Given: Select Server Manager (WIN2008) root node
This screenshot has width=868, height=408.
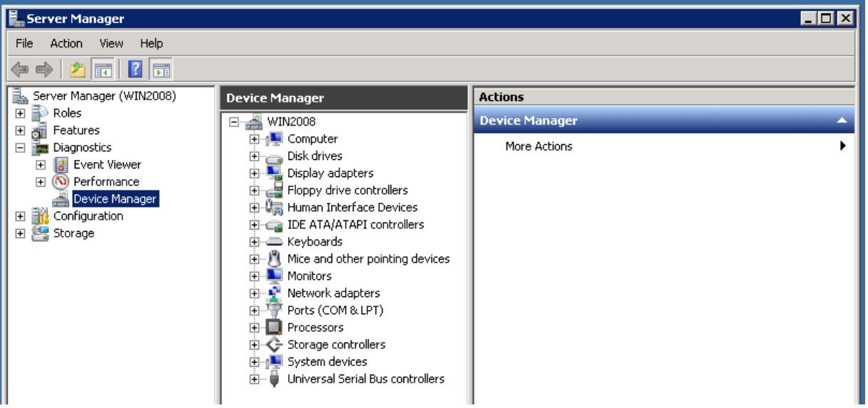Looking at the screenshot, I should (x=105, y=95).
